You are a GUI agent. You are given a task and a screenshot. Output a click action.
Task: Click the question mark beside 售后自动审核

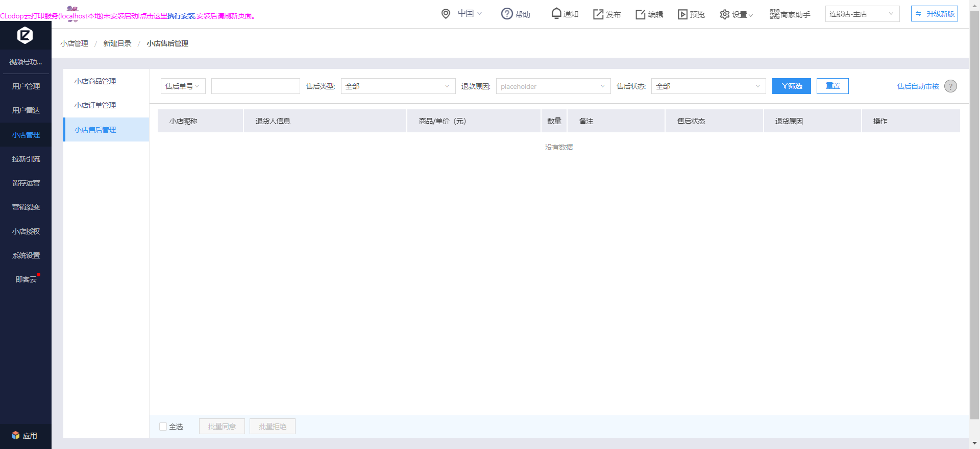(x=950, y=86)
